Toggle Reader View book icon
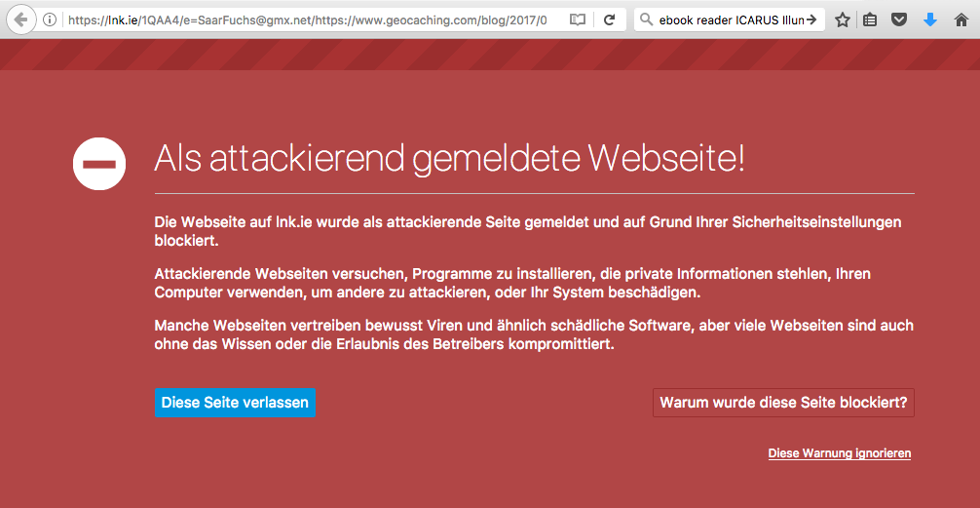Image resolution: width=980 pixels, height=508 pixels. (x=578, y=20)
